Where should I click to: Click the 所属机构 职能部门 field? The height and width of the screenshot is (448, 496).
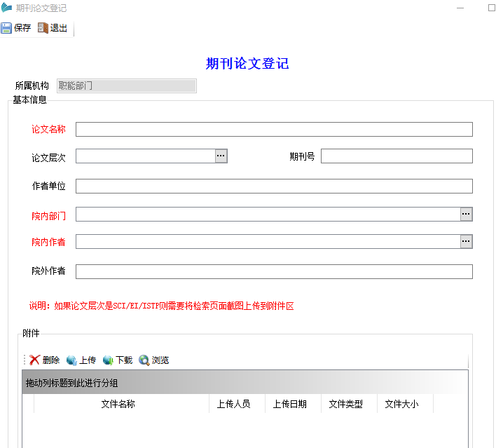coord(127,86)
